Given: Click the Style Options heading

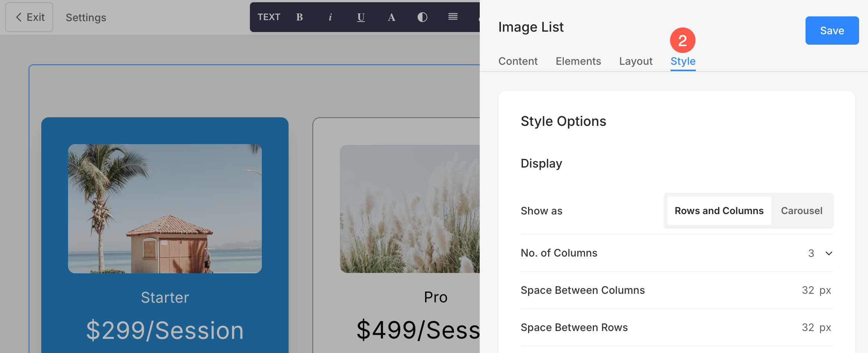Looking at the screenshot, I should 563,121.
